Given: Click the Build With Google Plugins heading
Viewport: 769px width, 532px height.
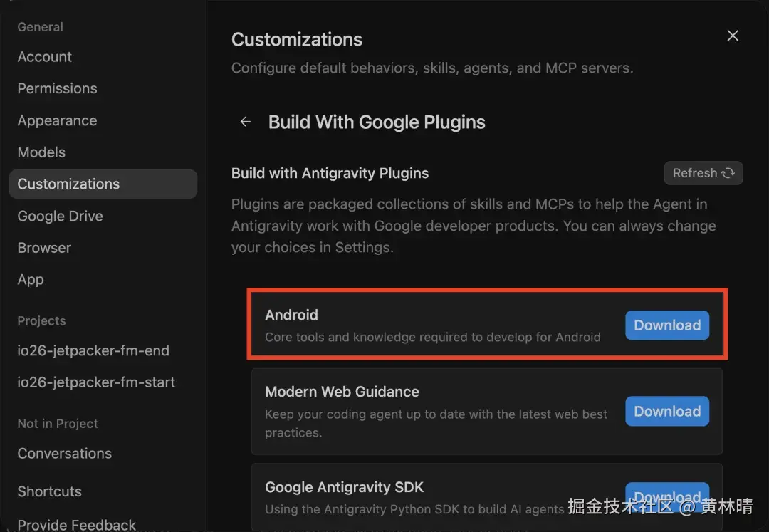Looking at the screenshot, I should coord(377,122).
